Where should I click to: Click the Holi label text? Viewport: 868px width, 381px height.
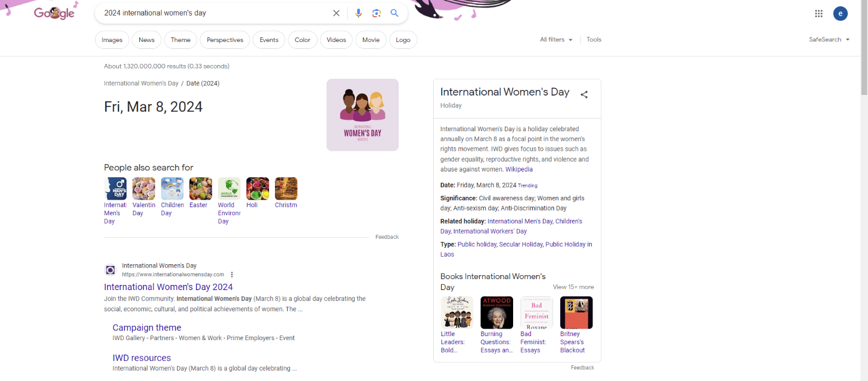coord(252,205)
